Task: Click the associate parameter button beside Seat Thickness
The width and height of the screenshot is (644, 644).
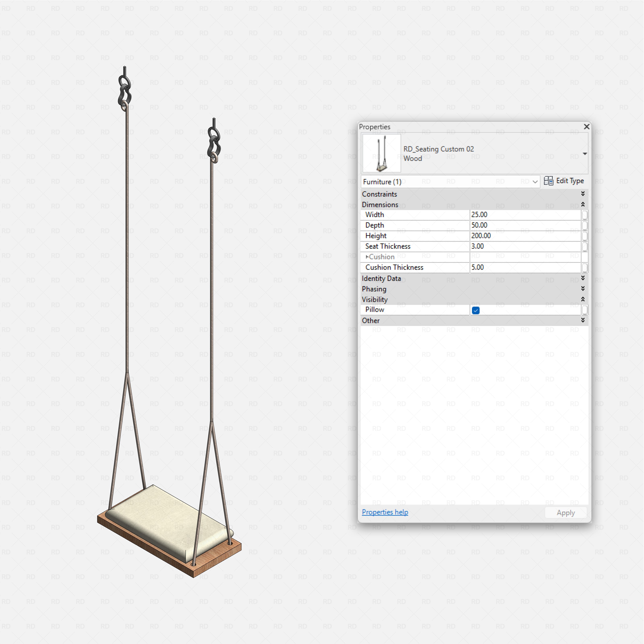Action: click(x=584, y=247)
